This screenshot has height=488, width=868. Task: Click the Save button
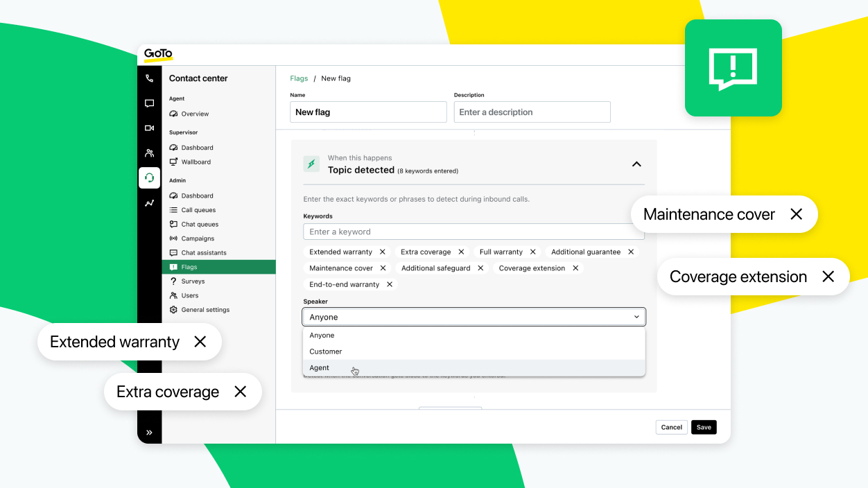[704, 427]
